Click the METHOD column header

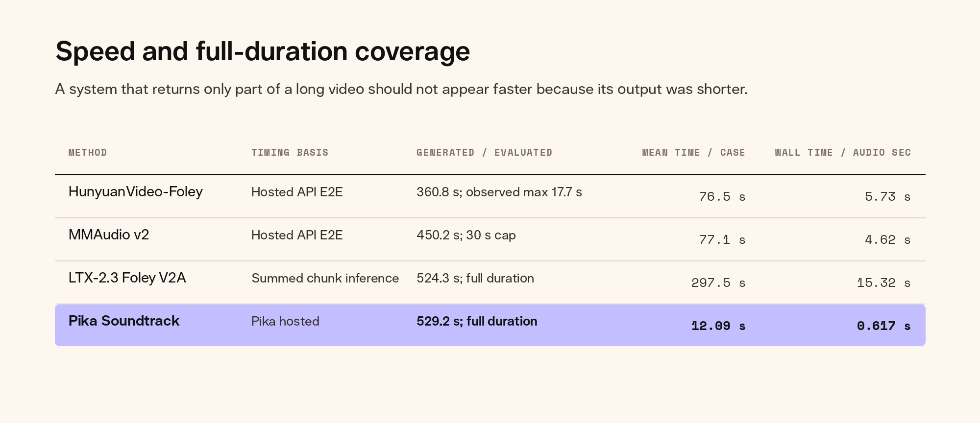(x=88, y=153)
